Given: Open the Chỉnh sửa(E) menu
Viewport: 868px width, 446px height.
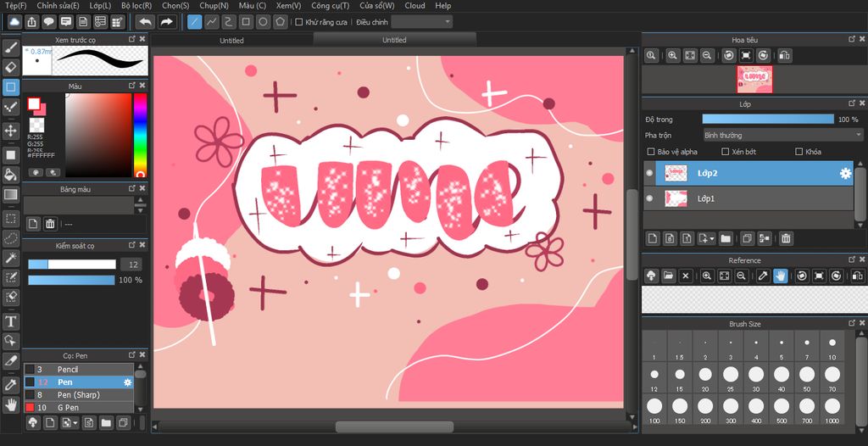Looking at the screenshot, I should pos(58,6).
